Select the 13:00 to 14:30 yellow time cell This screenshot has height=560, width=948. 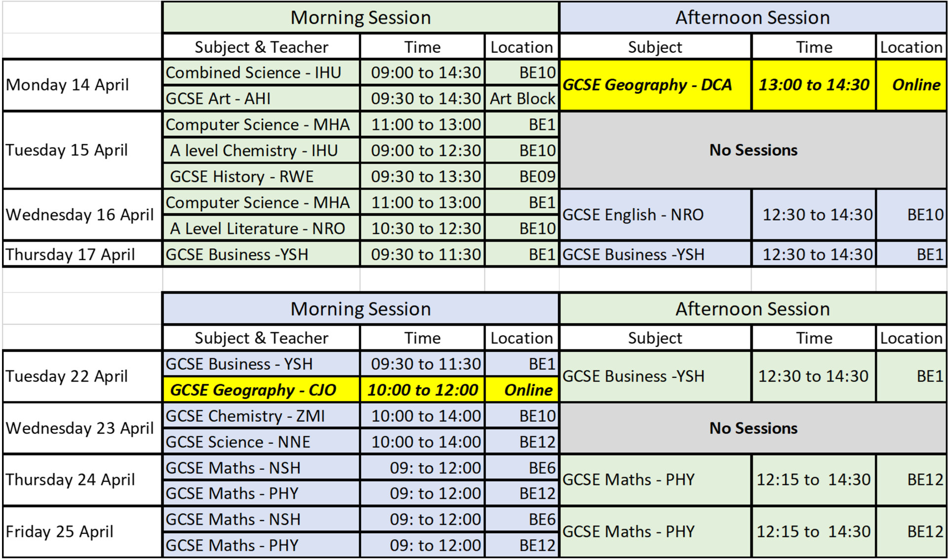(814, 85)
